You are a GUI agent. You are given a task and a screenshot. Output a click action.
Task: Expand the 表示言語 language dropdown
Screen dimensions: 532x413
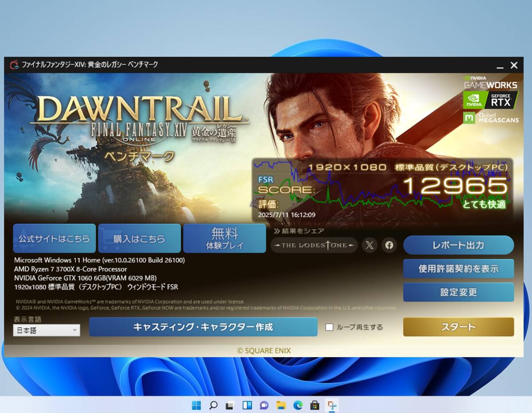pyautogui.click(x=47, y=330)
